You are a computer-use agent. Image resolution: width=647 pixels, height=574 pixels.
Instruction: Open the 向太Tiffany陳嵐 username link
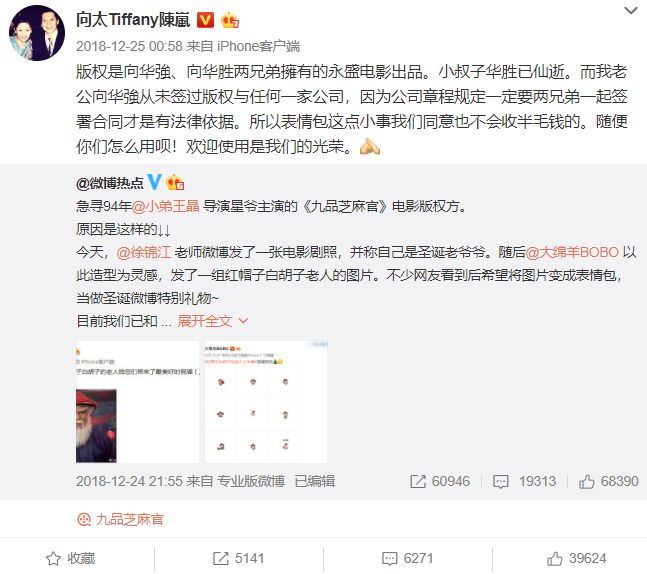133,19
